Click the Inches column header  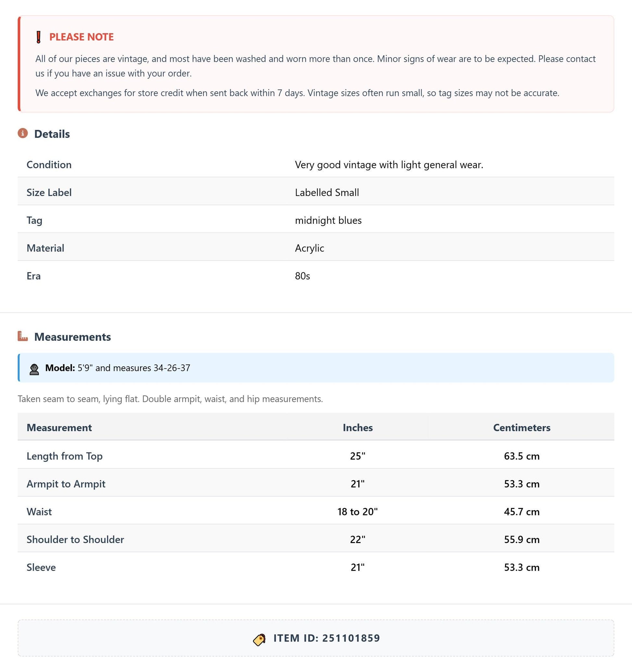tap(358, 428)
